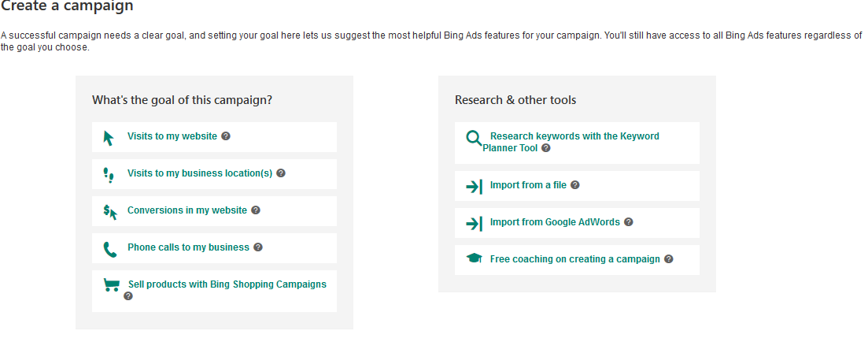Image resolution: width=868 pixels, height=353 pixels.
Task: Show help for Free coaching on creating a campaign
Action: point(669,258)
